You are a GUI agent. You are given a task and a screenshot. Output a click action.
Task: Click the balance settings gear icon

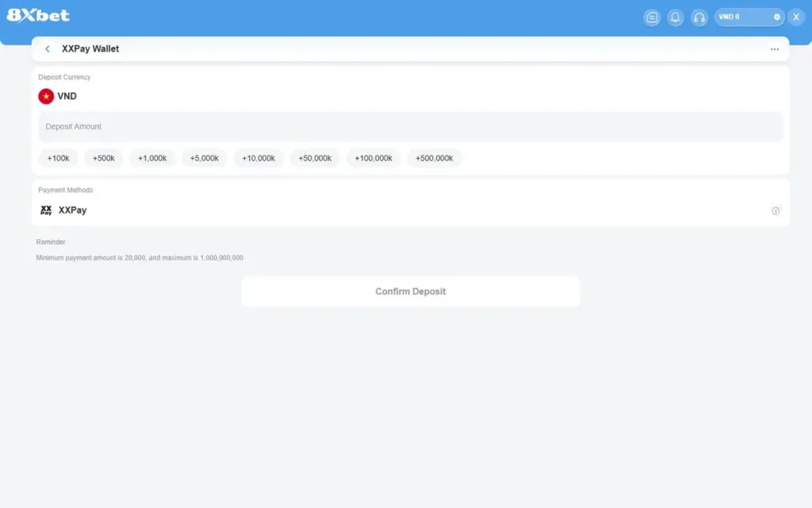pyautogui.click(x=777, y=17)
